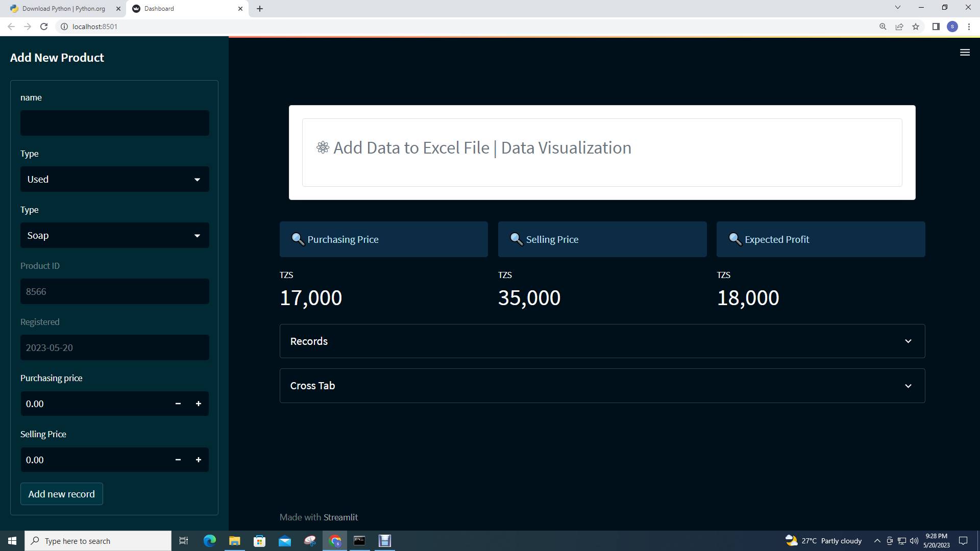The image size is (980, 551).
Task: Open Microsoft Edge from the taskbar
Action: (209, 541)
